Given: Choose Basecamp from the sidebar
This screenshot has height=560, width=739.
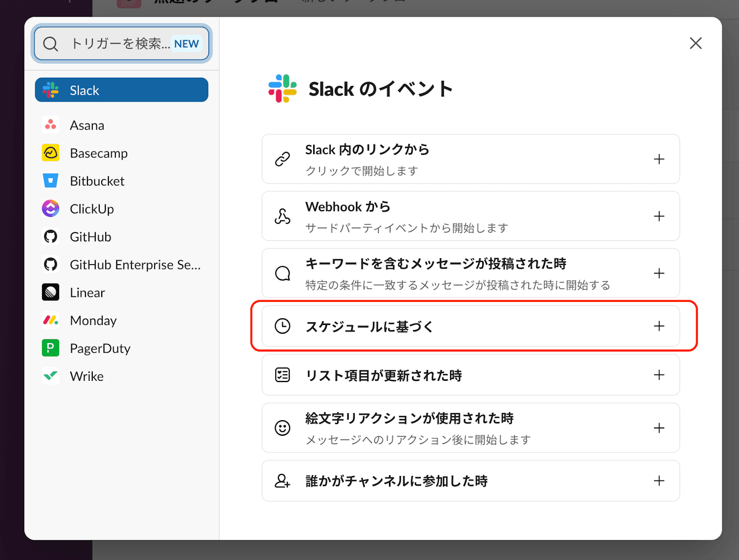Looking at the screenshot, I should (121, 153).
